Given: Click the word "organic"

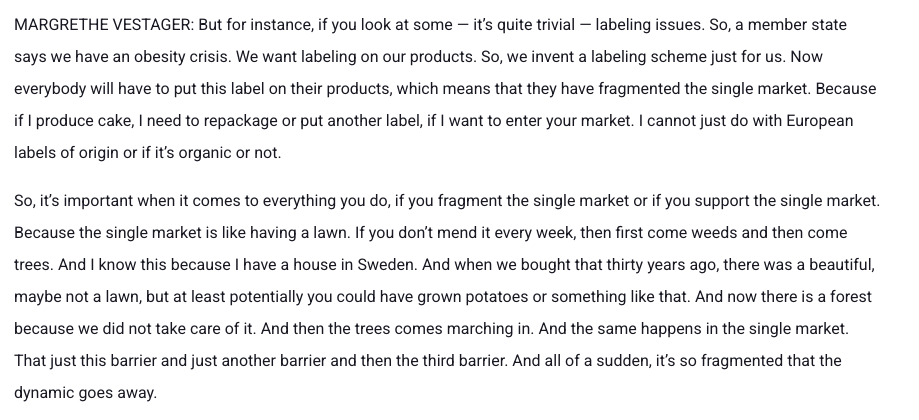Looking at the screenshot, I should [x=224, y=153].
